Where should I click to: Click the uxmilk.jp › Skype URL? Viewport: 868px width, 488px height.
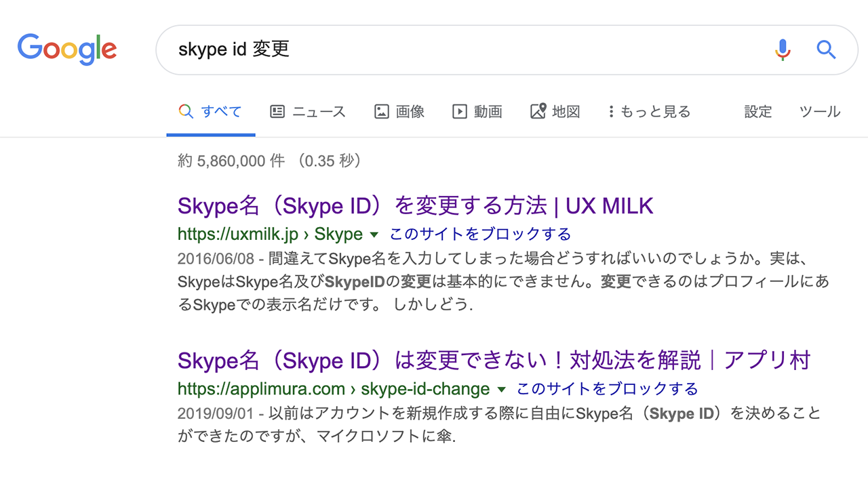point(270,235)
